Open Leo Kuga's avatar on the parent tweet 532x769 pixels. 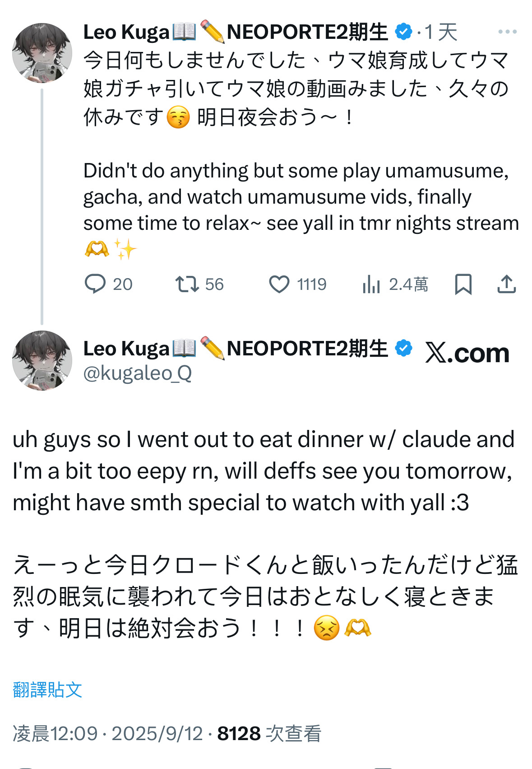(42, 53)
